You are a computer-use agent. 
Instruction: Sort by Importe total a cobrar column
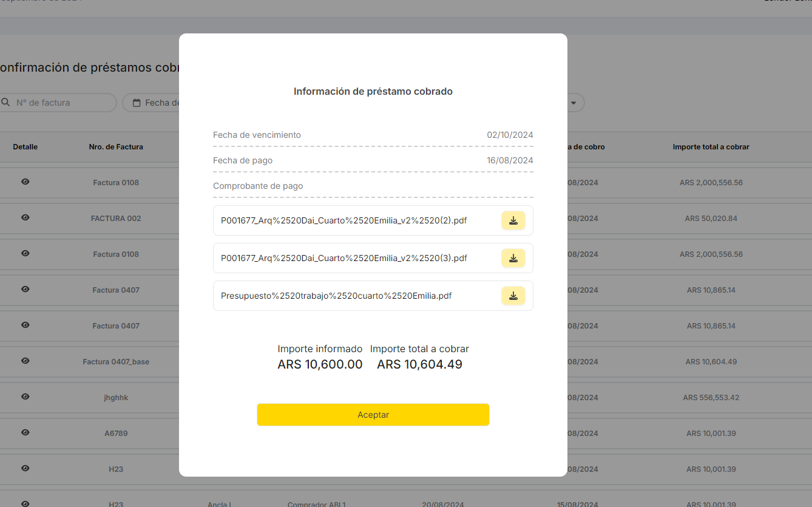(711, 147)
